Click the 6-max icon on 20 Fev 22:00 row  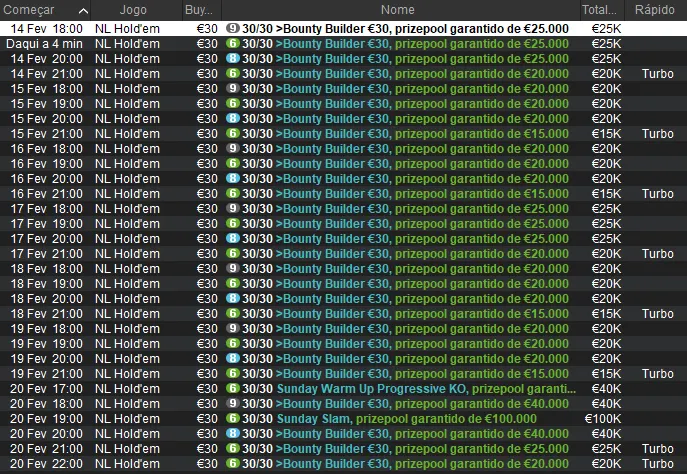pos(233,463)
